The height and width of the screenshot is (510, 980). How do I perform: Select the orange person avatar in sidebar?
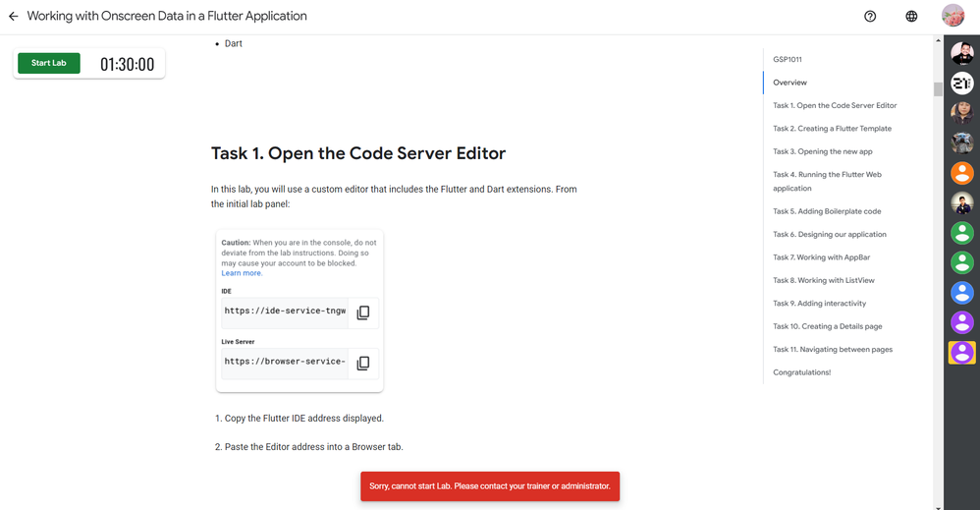click(x=962, y=173)
